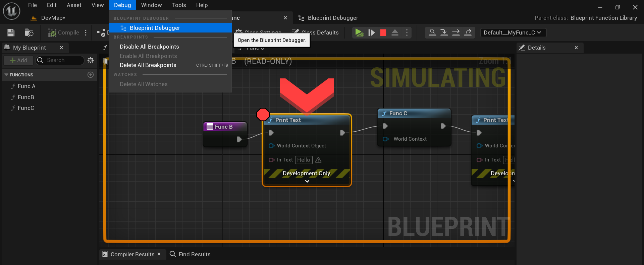
Task: Open compile options three-dot menu
Action: [86, 32]
